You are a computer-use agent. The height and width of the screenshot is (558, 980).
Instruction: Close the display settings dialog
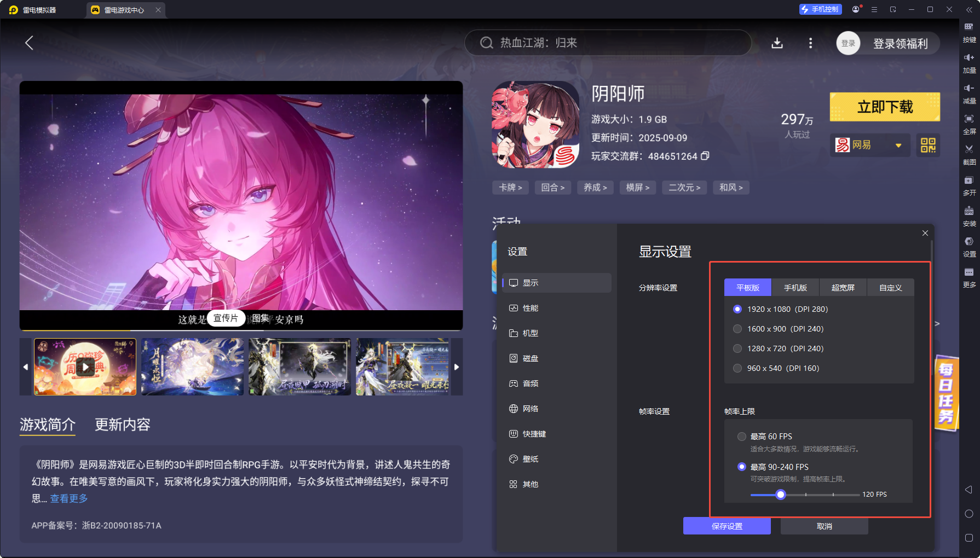click(x=925, y=233)
